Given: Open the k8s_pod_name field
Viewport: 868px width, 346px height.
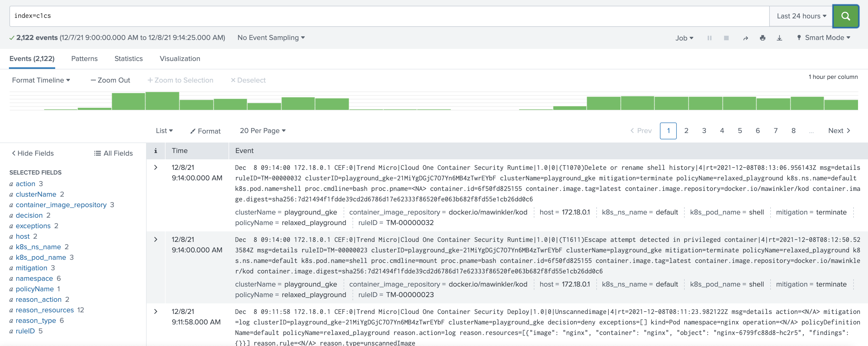Looking at the screenshot, I should point(41,257).
